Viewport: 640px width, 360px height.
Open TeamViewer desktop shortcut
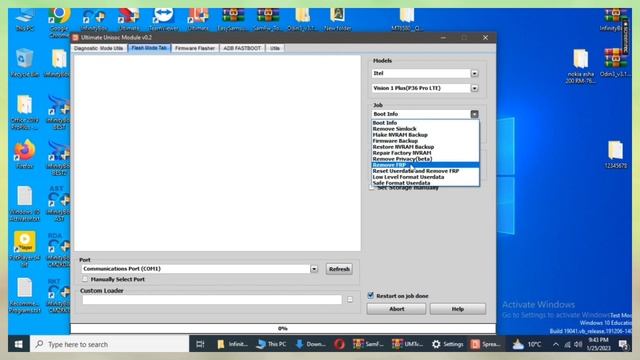[x=163, y=19]
